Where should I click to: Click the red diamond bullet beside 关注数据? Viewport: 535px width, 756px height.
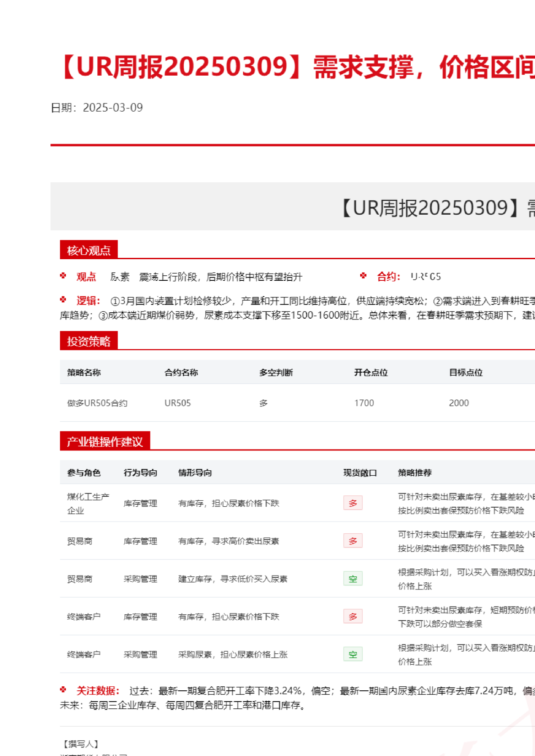(63, 690)
